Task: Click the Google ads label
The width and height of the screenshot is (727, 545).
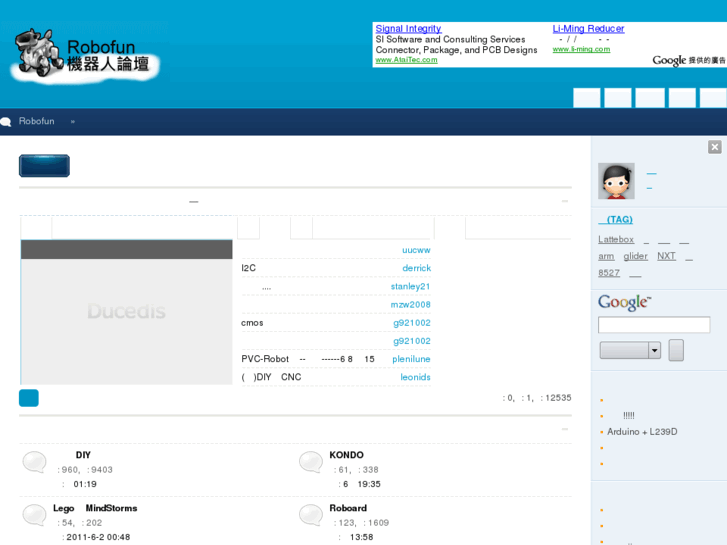Action: pyautogui.click(x=689, y=60)
